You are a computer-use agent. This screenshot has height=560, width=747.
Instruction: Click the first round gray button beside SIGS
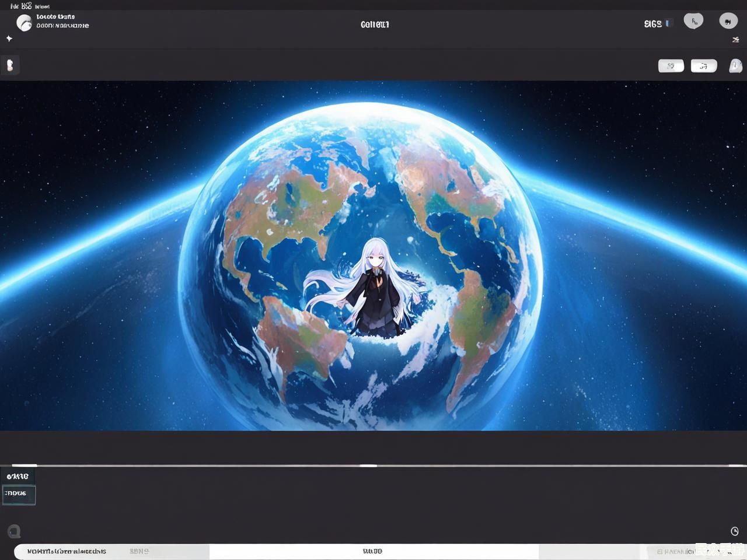(693, 22)
